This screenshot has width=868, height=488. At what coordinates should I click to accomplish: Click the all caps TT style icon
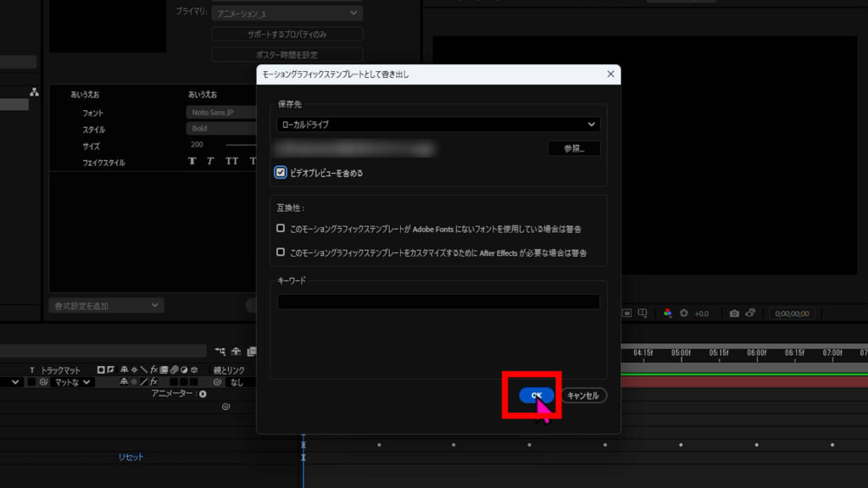(231, 161)
